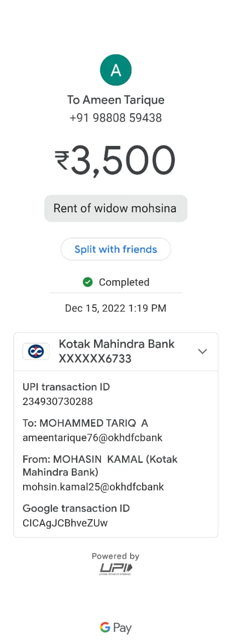Click the ameentarique76@okhdfcbank UPI address

(x=92, y=437)
